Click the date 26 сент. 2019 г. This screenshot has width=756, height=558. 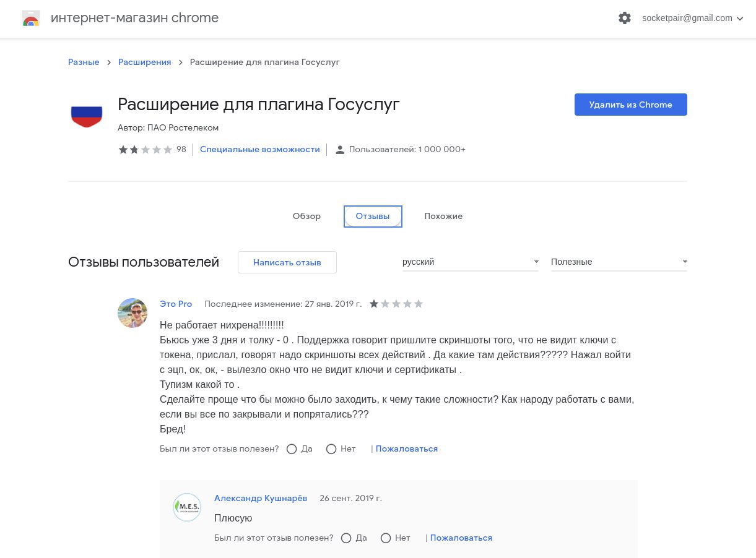click(350, 499)
